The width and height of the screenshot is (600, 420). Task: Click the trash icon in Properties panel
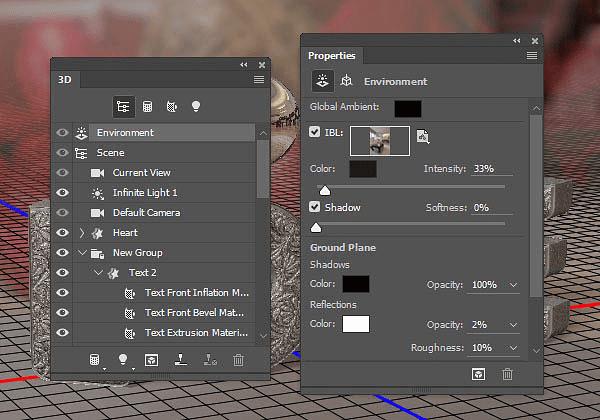tap(507, 374)
